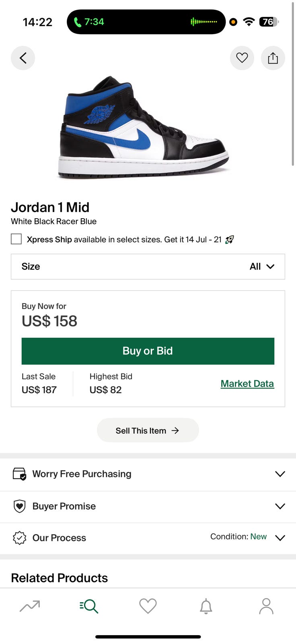The width and height of the screenshot is (296, 644).
Task: Open the Size dropdown selector
Action: coord(148,266)
